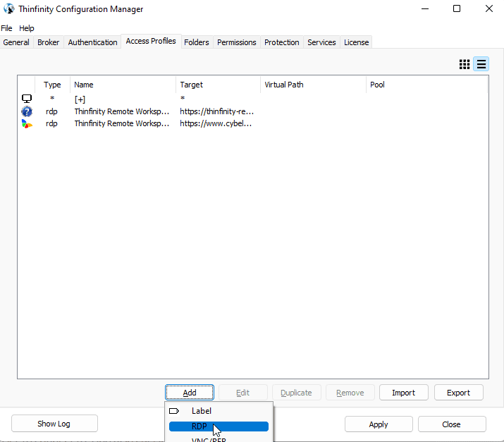Switch to grid icon view
This screenshot has height=442, width=504.
[465, 64]
